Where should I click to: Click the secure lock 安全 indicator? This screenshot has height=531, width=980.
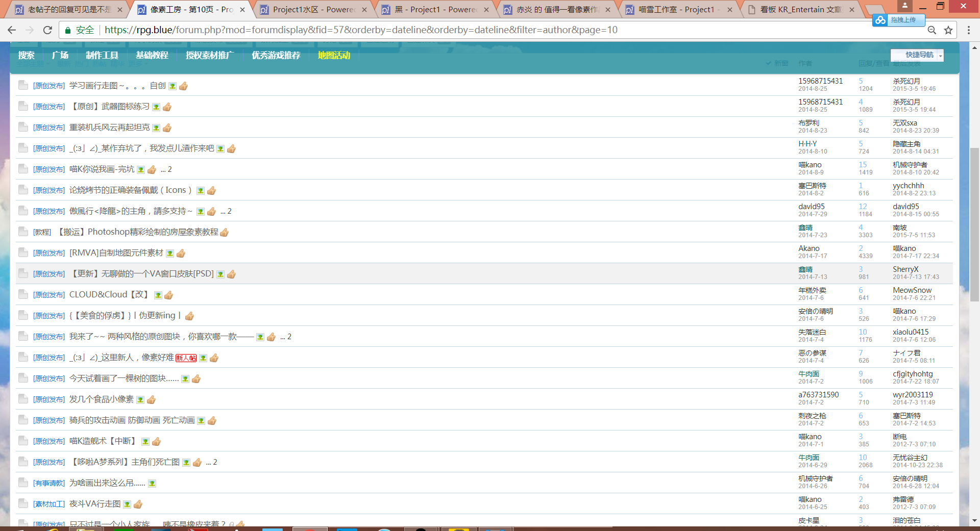79,30
